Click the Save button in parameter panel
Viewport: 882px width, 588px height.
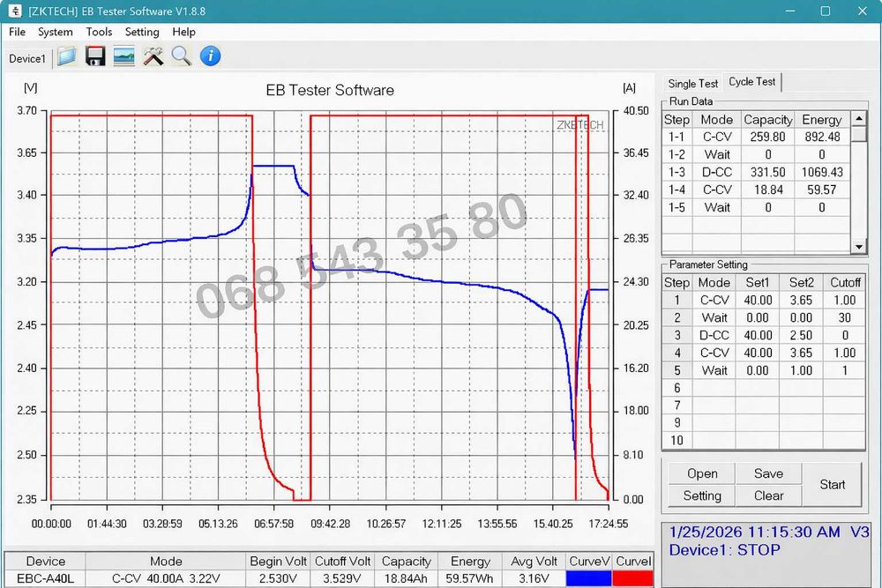tap(768, 474)
